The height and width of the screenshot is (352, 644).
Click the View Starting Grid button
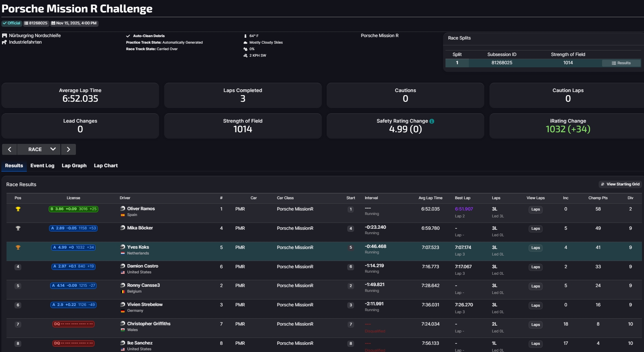pyautogui.click(x=620, y=184)
